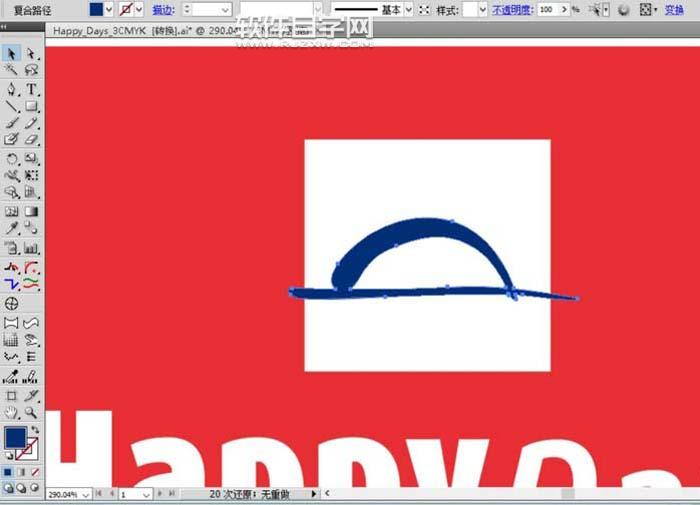Image resolution: width=700 pixels, height=505 pixels.
Task: Select the Artboard rectangle tool
Action: [11, 396]
